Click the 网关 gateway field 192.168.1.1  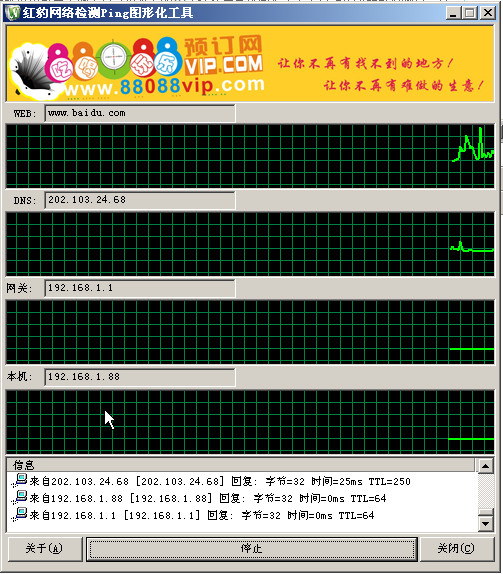(140, 288)
